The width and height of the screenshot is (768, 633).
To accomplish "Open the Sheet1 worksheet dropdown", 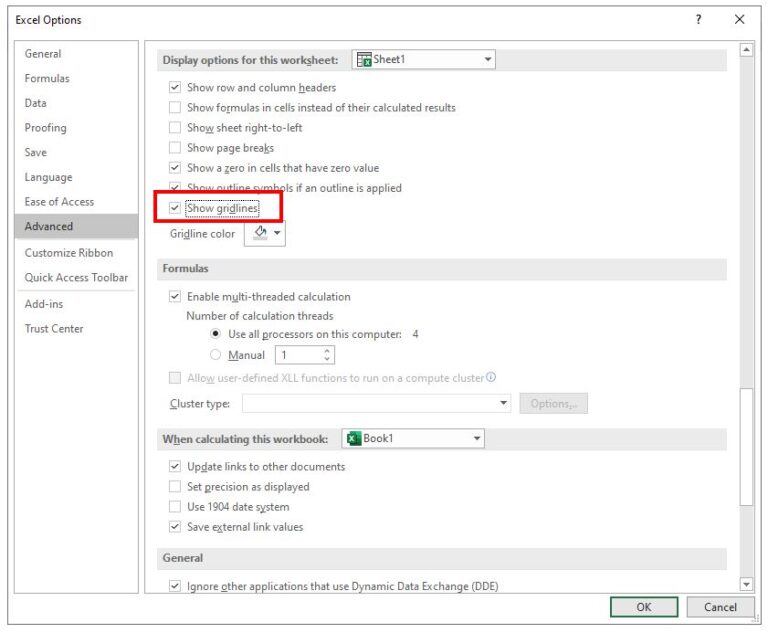I will tap(424, 59).
